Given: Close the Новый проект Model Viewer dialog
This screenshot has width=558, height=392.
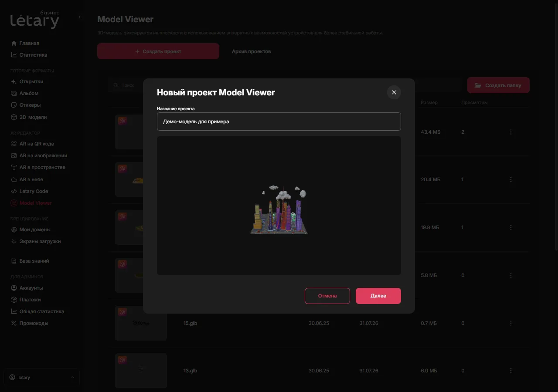Looking at the screenshot, I should (394, 92).
